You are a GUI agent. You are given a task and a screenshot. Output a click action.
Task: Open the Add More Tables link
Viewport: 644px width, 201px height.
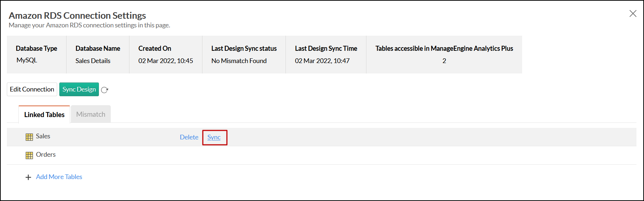[x=59, y=177]
